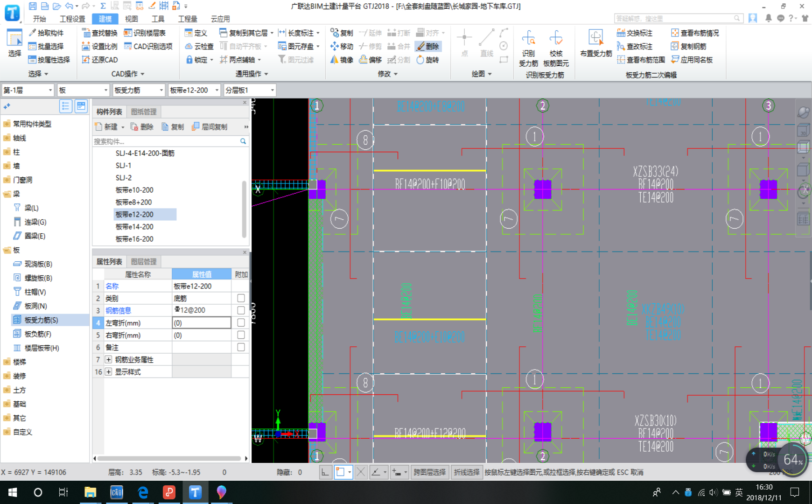This screenshot has width=812, height=504.
Task: Click 查看布筋情况 view rebar layout
Action: tap(695, 33)
